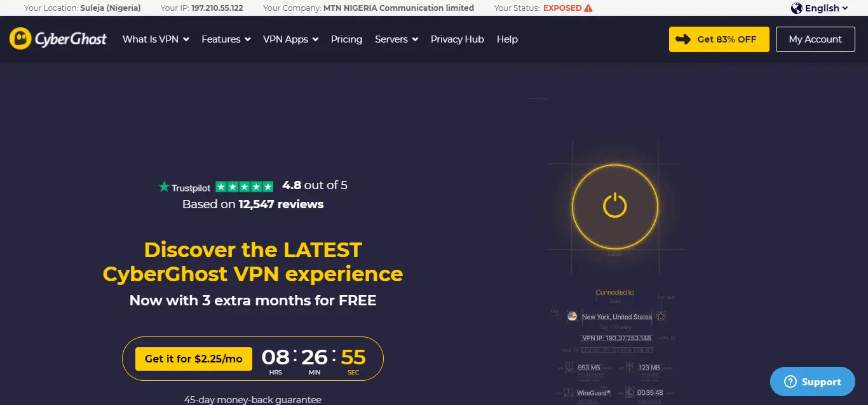This screenshot has width=868, height=405.
Task: Change language from English dropdown
Action: point(820,8)
